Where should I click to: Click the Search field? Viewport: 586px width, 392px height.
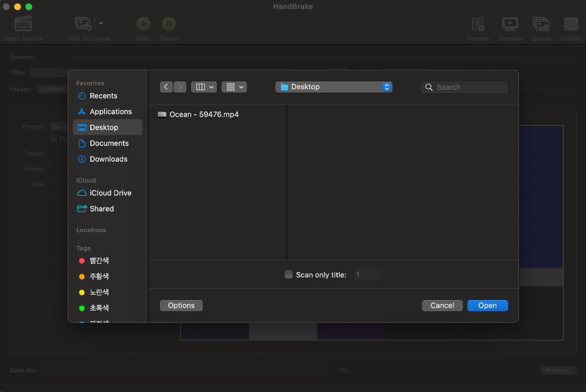(464, 87)
